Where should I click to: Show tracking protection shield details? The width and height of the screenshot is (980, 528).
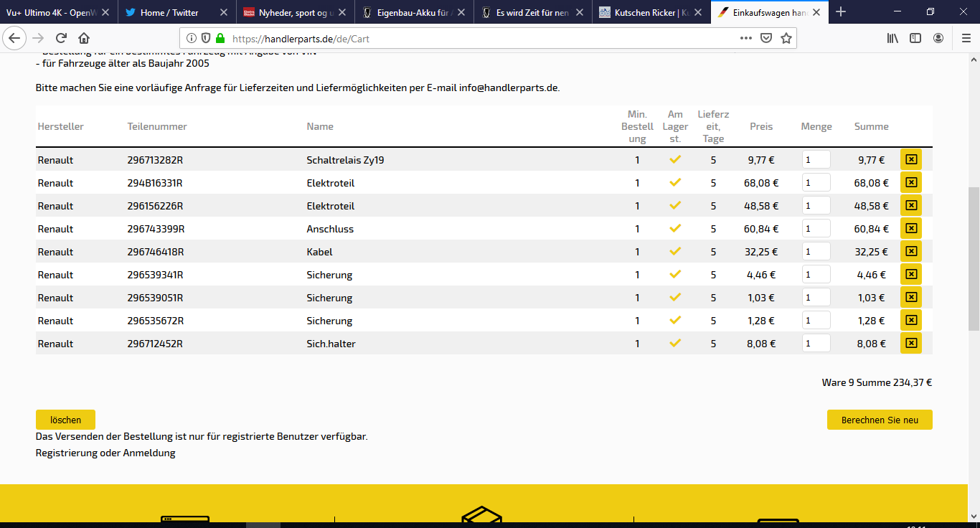point(206,38)
